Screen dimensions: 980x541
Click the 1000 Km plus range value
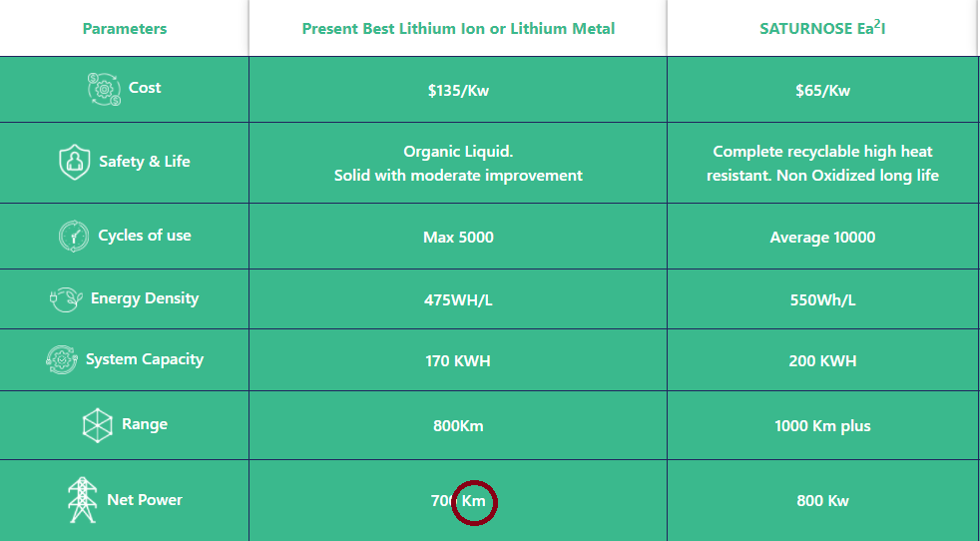(x=822, y=426)
